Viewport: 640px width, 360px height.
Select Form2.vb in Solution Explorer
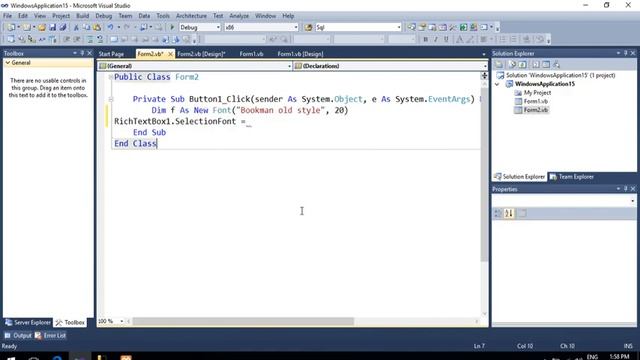pyautogui.click(x=536, y=110)
